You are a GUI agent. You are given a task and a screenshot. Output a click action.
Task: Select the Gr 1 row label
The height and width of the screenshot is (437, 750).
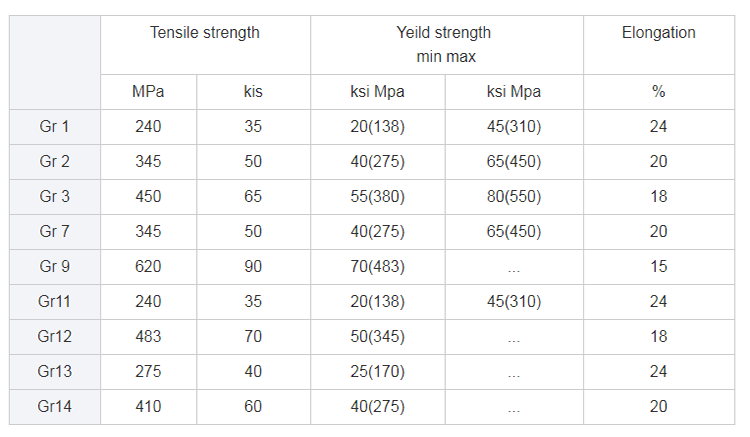click(x=54, y=127)
